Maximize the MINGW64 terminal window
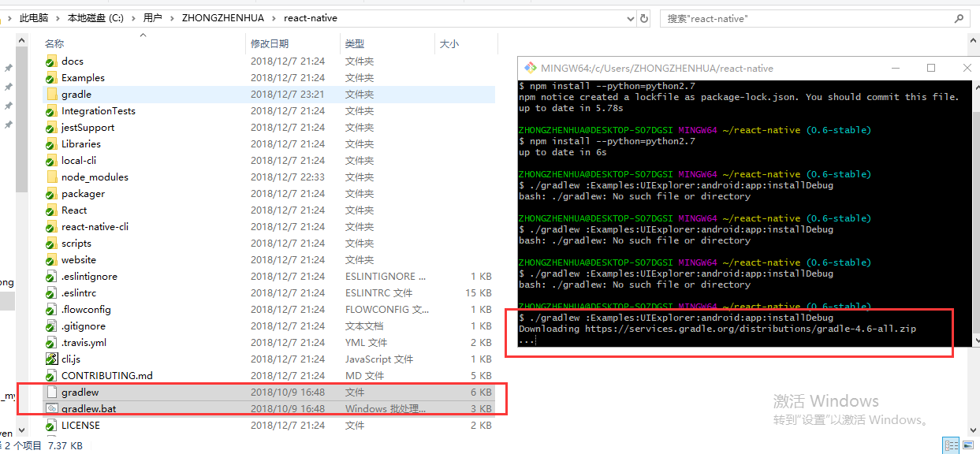 [x=931, y=69]
